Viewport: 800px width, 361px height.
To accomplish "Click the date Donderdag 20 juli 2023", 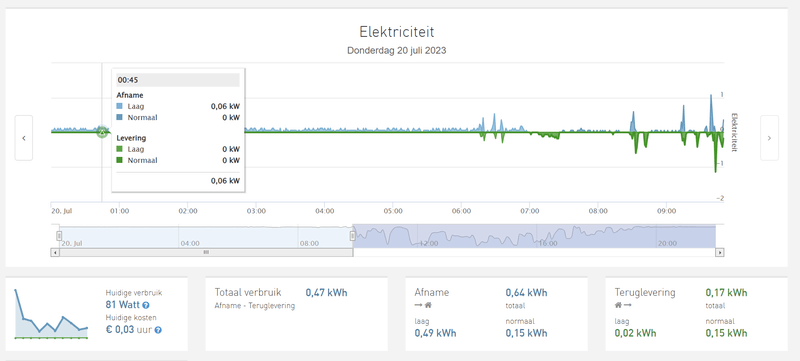I will 396,51.
